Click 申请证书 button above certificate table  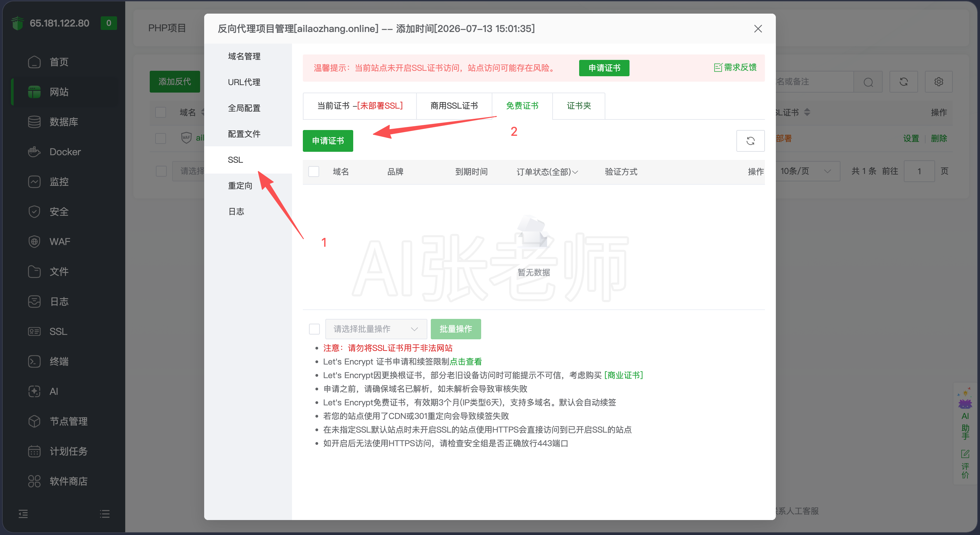pyautogui.click(x=328, y=141)
